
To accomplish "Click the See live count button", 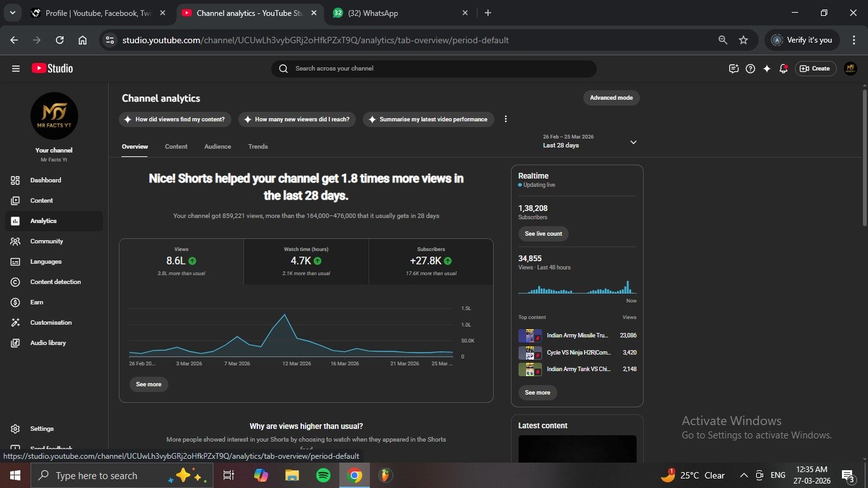I will (x=543, y=234).
